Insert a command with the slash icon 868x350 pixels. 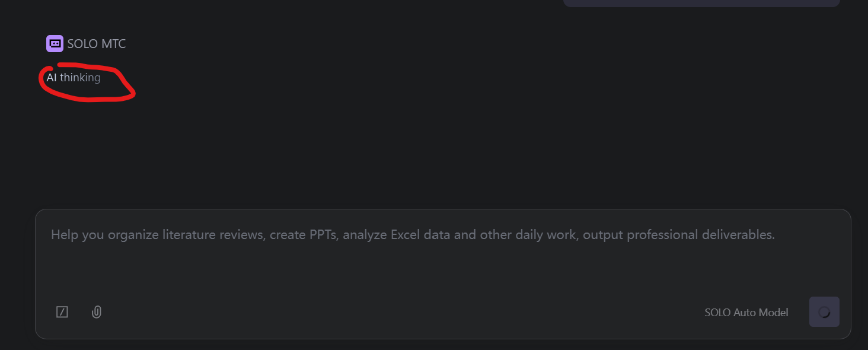click(x=62, y=312)
